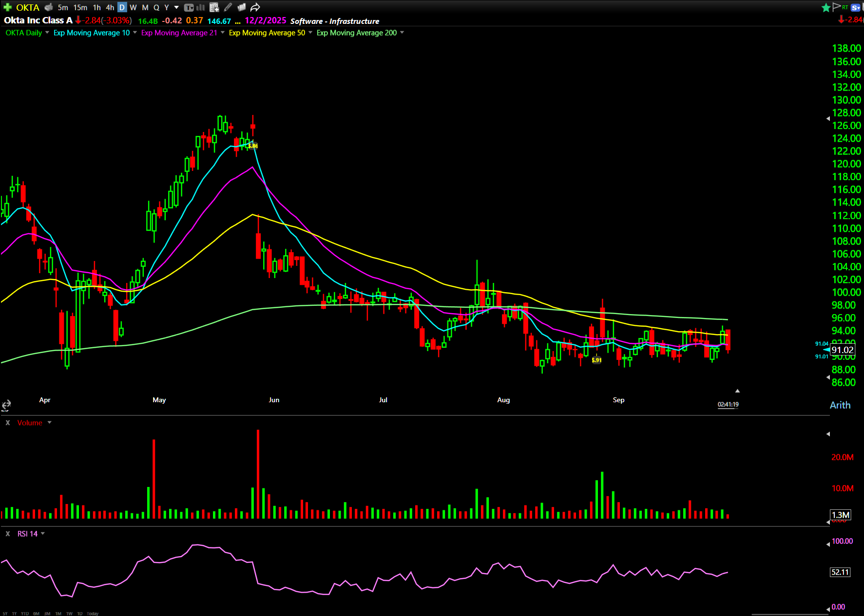Image resolution: width=864 pixels, height=616 pixels.
Task: Open the blue S dropdown button
Action: 855,7
